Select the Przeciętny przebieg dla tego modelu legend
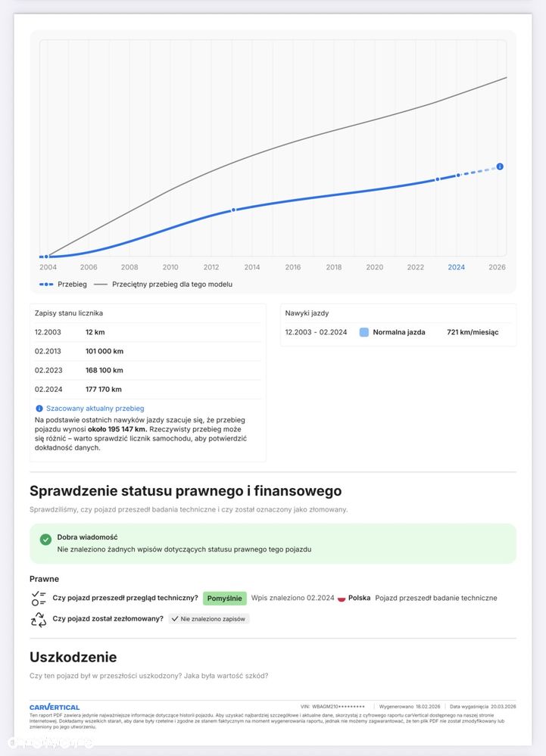Screen dimensions: 546x756 click(172, 285)
